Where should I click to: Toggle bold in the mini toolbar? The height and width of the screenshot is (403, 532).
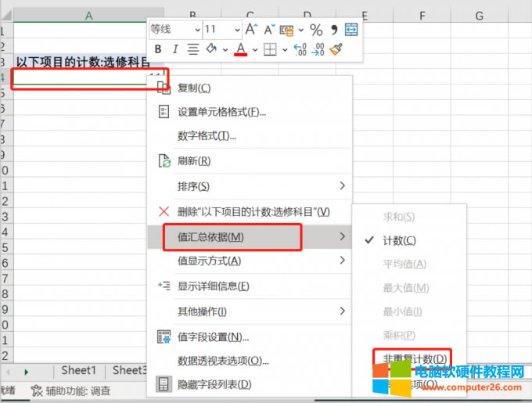[x=159, y=49]
